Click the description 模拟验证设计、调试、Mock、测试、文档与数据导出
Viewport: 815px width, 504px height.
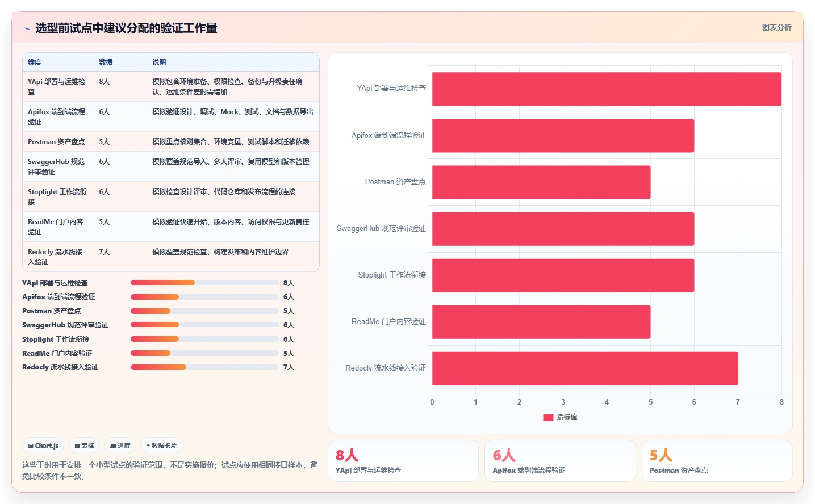(x=233, y=111)
